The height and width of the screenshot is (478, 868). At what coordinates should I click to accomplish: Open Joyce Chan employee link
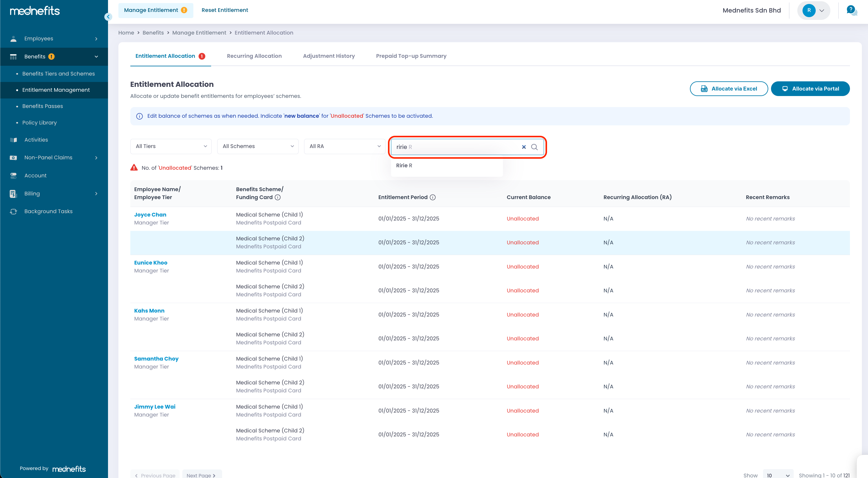150,215
